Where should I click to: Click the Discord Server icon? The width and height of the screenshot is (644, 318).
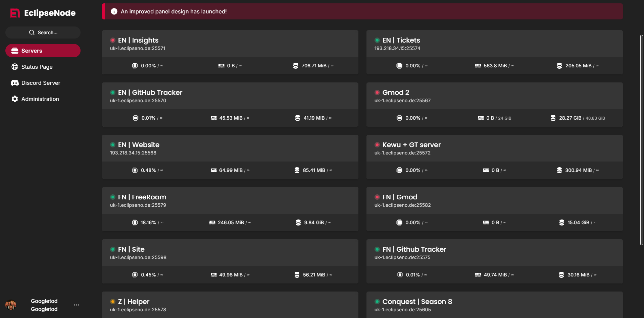coord(15,83)
